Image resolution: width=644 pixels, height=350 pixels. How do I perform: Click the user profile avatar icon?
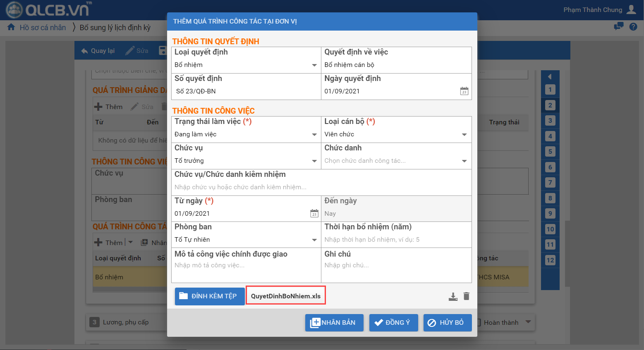point(631,10)
